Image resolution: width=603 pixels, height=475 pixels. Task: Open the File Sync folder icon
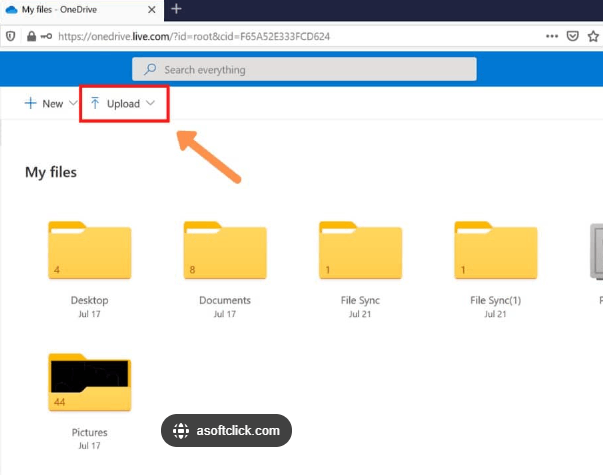[x=360, y=250]
